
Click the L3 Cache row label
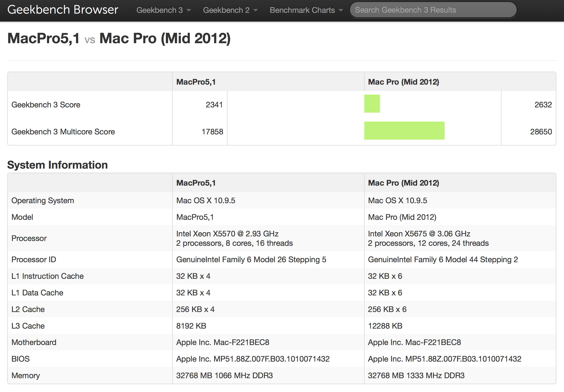[28, 326]
